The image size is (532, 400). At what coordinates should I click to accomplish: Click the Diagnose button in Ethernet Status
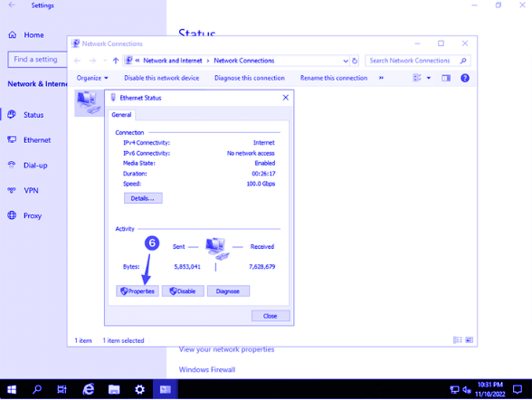point(228,291)
